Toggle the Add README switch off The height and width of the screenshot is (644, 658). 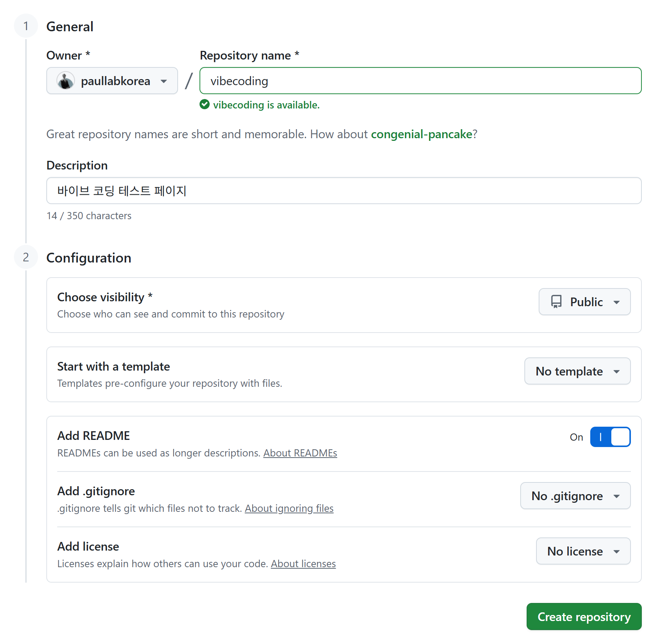click(610, 437)
